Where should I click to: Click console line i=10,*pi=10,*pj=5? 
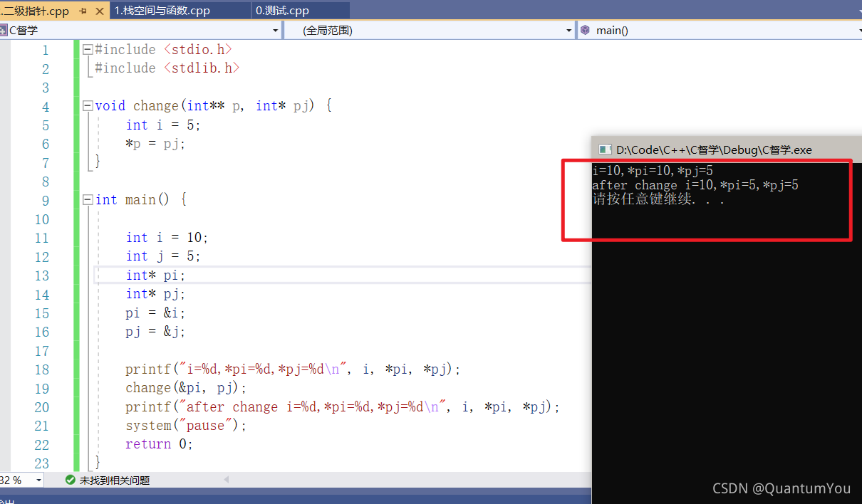pyautogui.click(x=653, y=171)
